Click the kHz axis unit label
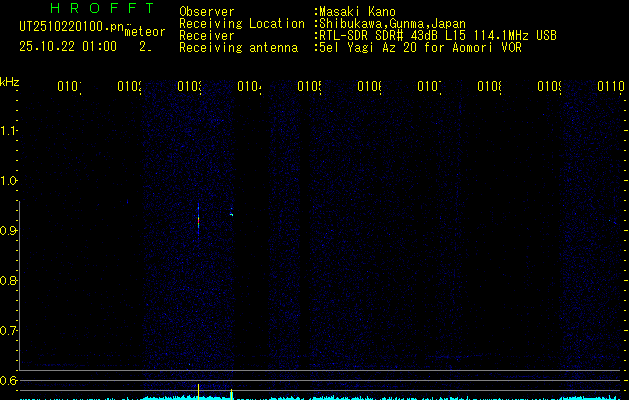 (x=10, y=82)
